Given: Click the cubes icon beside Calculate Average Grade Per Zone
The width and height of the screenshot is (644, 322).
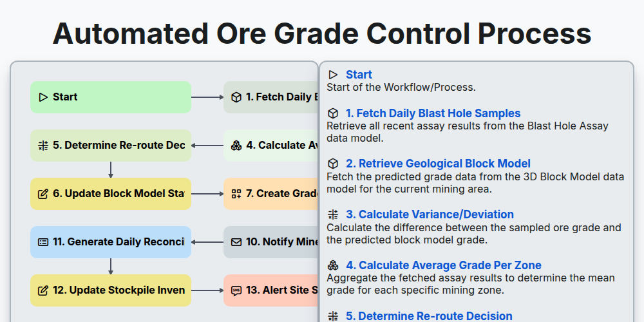Looking at the screenshot, I should click(x=333, y=265).
